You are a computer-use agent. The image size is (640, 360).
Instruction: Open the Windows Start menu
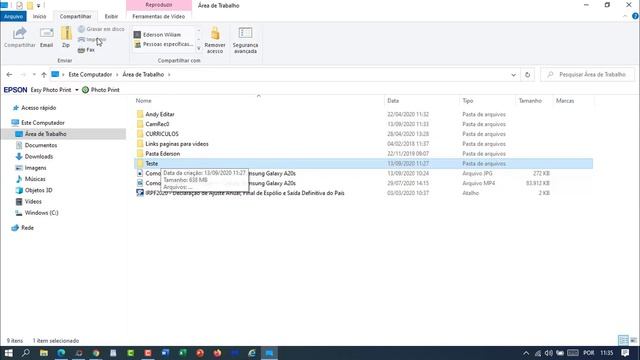pyautogui.click(x=8, y=353)
